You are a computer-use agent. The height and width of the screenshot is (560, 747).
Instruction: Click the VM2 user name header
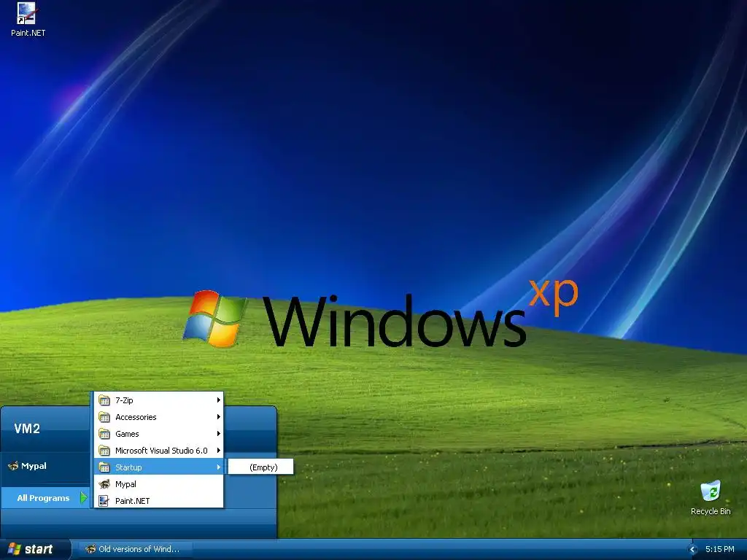coord(27,429)
